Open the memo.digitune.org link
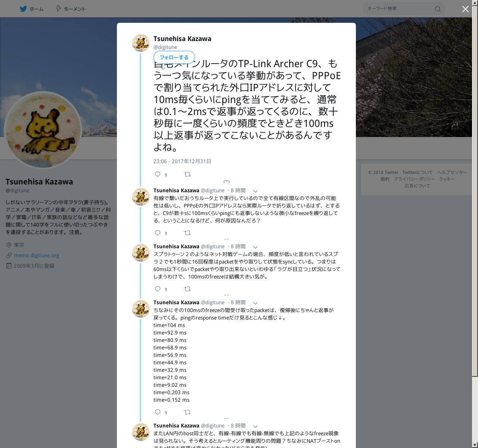Screen dimensions: 478x448 click(x=37, y=255)
